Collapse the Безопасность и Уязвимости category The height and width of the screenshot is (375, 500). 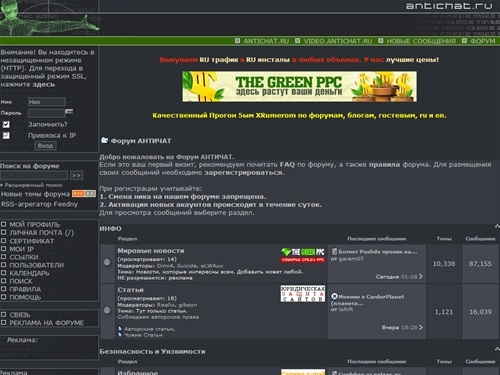(497, 349)
